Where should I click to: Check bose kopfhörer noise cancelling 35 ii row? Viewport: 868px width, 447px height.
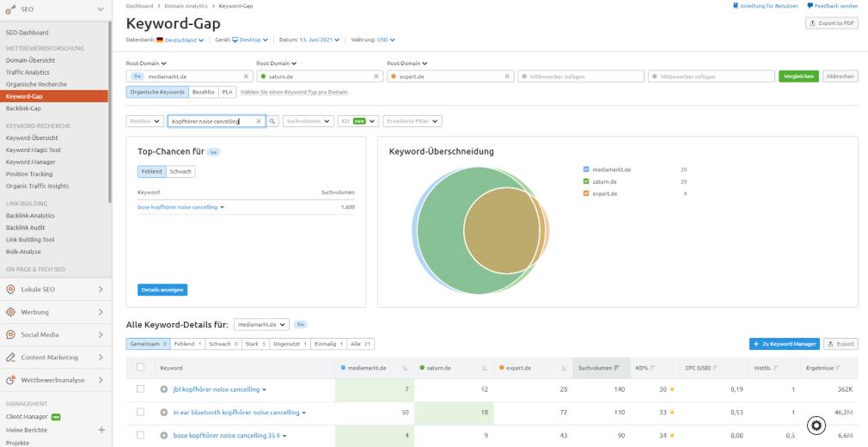coord(141,435)
